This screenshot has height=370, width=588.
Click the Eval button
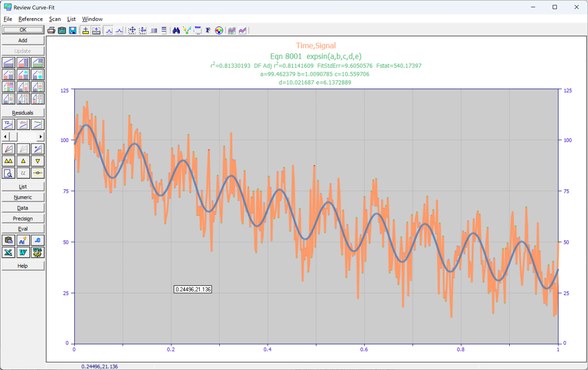[x=23, y=229]
